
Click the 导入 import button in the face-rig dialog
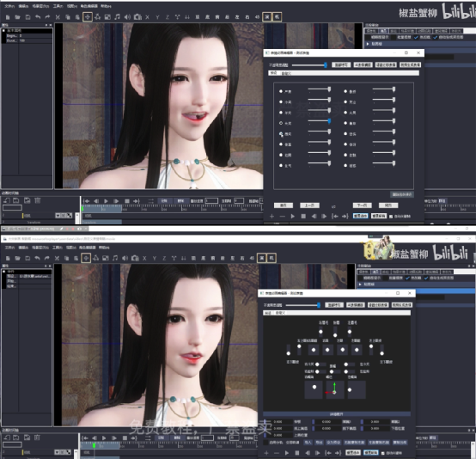coord(308,443)
